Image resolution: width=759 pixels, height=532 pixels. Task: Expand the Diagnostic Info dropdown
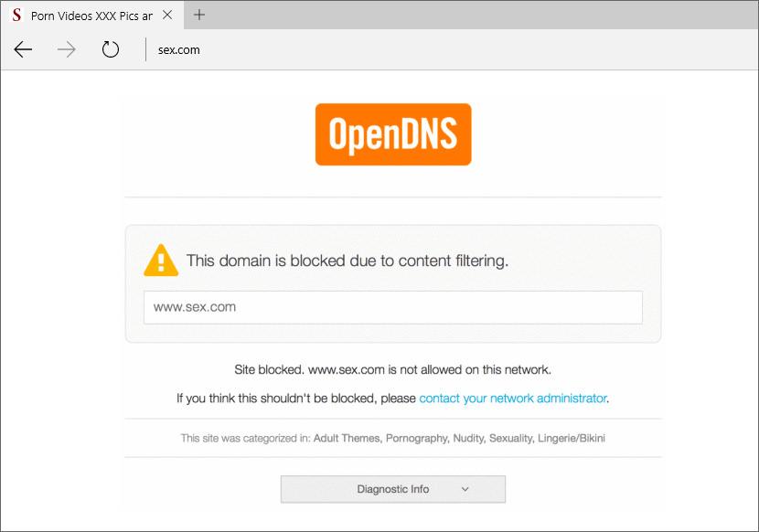(x=393, y=489)
